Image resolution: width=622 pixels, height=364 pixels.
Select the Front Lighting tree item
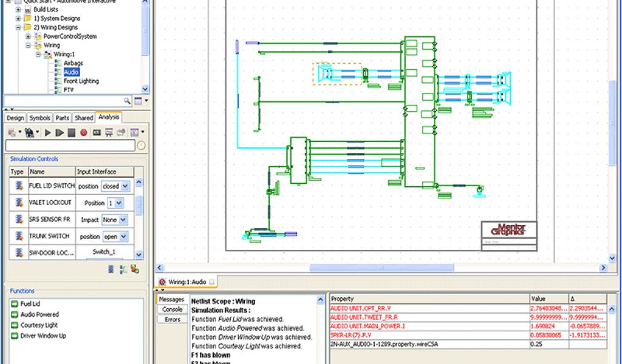point(81,81)
